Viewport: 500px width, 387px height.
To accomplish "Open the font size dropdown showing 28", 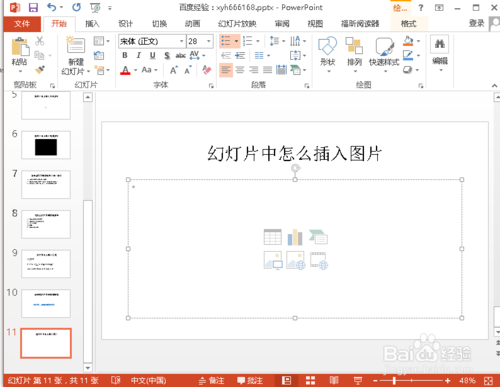I will [x=209, y=41].
